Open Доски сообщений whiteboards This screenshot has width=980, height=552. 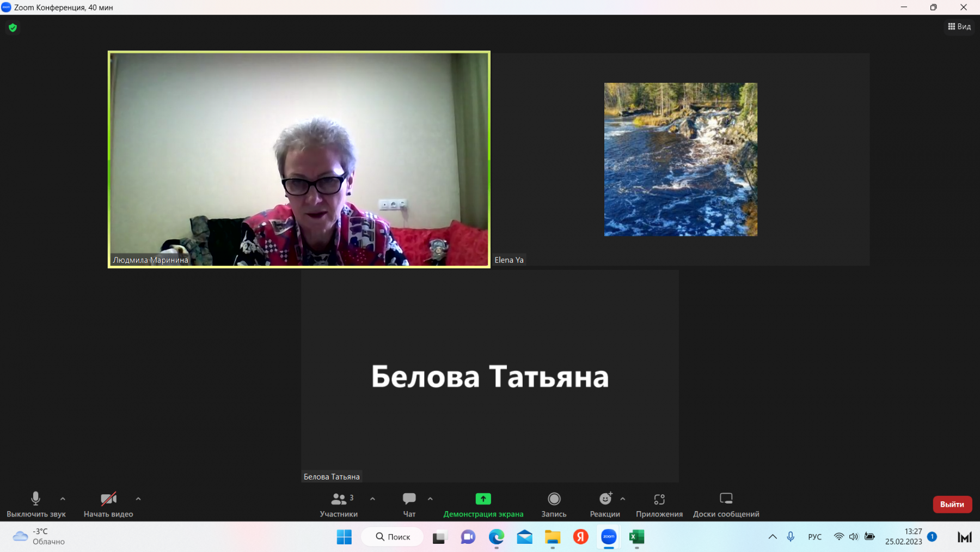click(726, 505)
